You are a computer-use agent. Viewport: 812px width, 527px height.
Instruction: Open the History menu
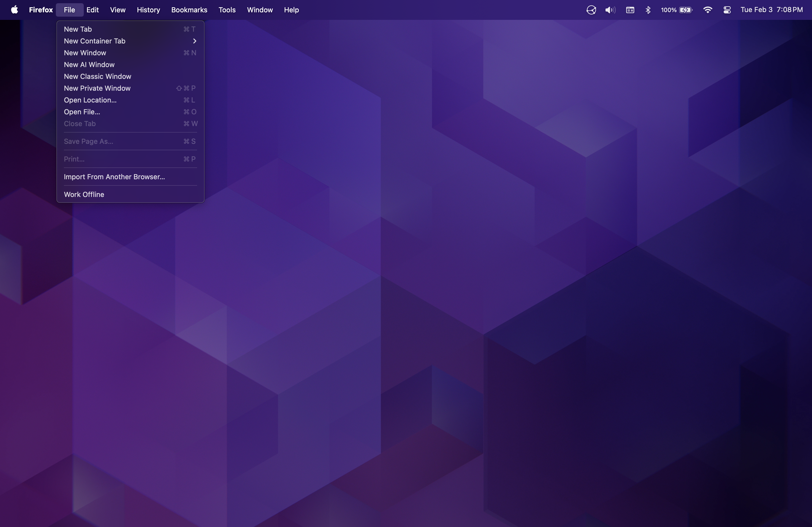point(148,10)
